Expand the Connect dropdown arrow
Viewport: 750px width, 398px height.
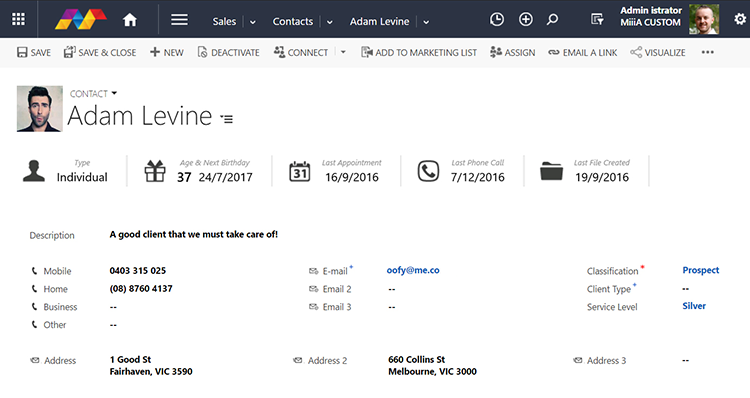343,52
